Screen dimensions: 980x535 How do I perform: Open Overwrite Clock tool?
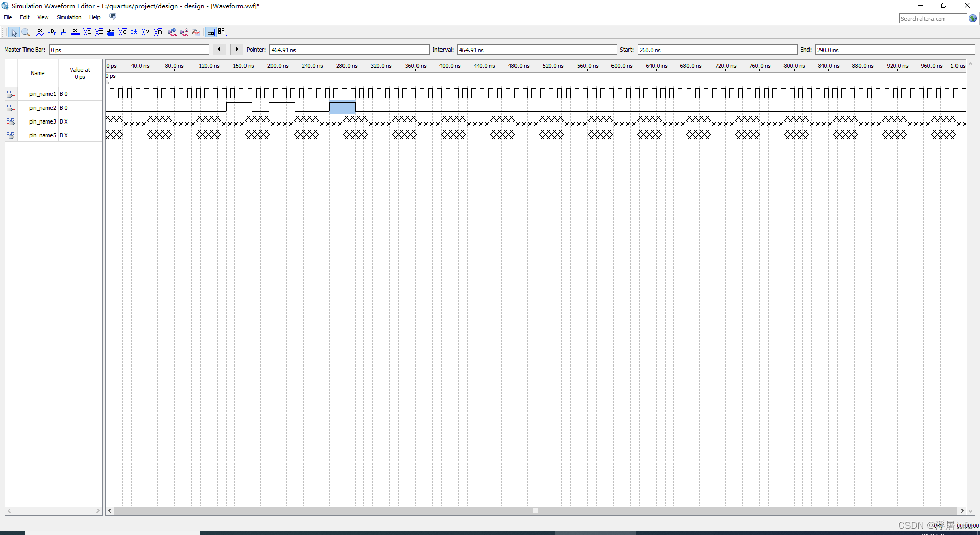pos(134,32)
